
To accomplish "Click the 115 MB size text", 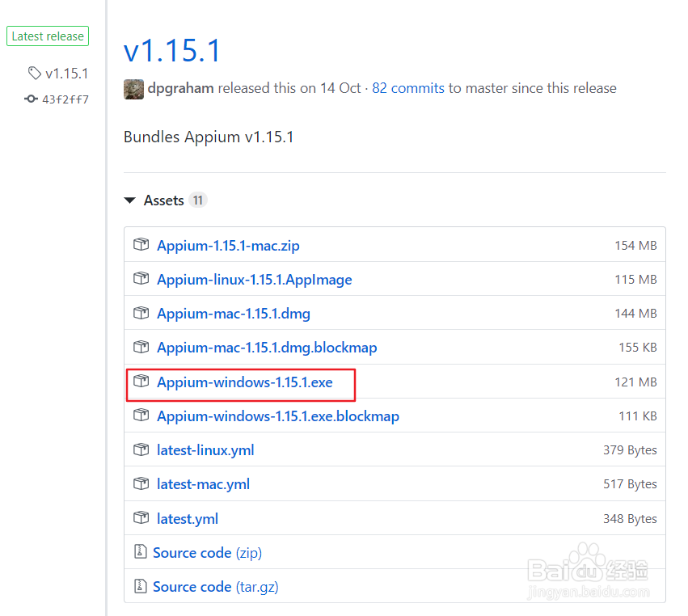I will [635, 280].
